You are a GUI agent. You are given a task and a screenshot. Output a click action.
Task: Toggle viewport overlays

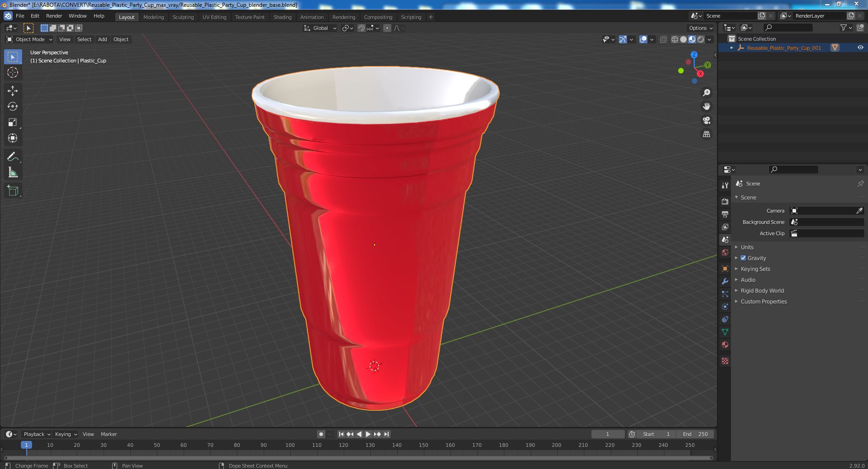[643, 39]
